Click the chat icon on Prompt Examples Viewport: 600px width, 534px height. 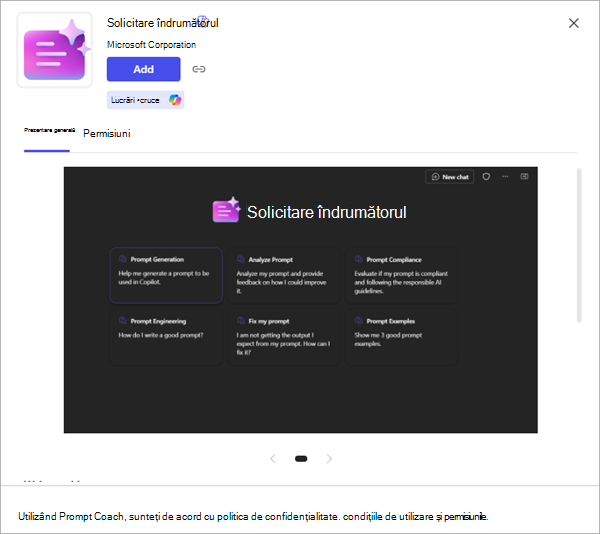click(x=358, y=321)
